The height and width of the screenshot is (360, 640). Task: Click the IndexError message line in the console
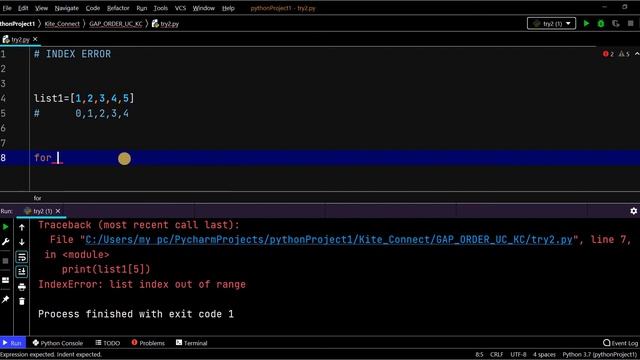coord(142,284)
